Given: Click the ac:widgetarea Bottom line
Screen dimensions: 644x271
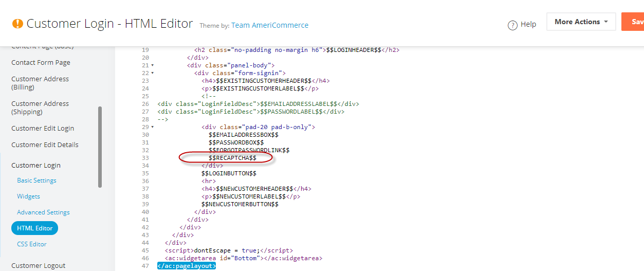Looking at the screenshot, I should pyautogui.click(x=243, y=258).
